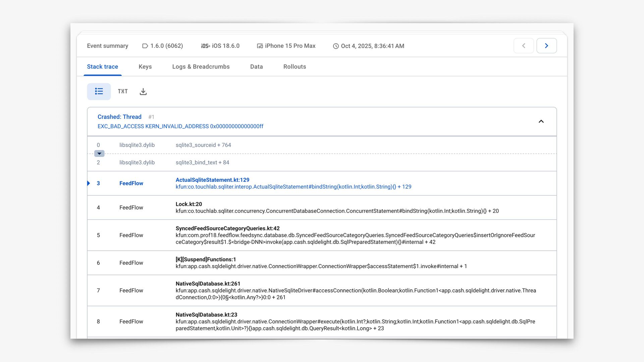
Task: Open the Keys tab
Action: tap(145, 67)
